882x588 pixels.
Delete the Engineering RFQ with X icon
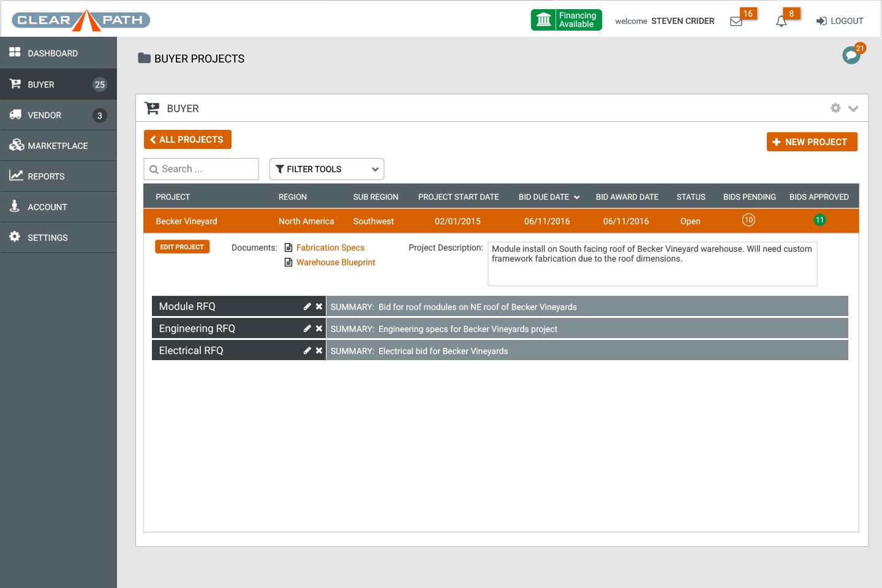coord(319,328)
